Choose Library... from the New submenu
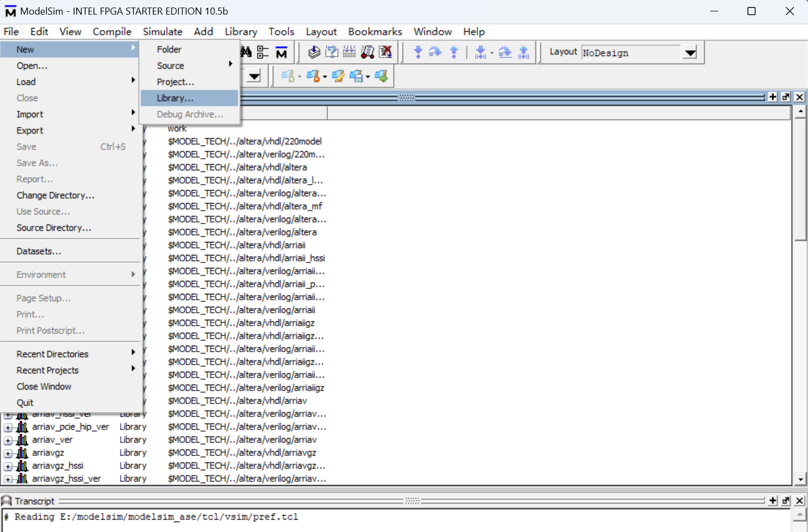The image size is (808, 532). tap(189, 98)
